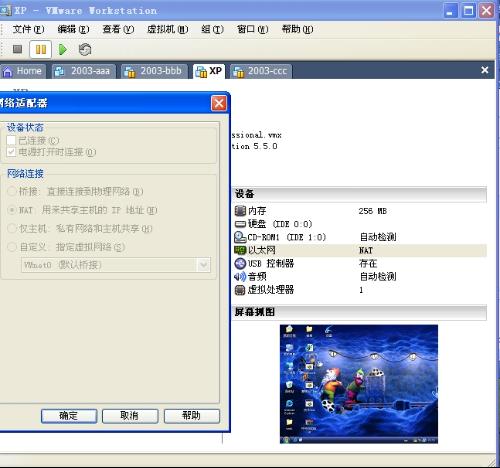This screenshot has width=500, height=468.
Task: Click the USB 控制器 device icon
Action: point(240,263)
